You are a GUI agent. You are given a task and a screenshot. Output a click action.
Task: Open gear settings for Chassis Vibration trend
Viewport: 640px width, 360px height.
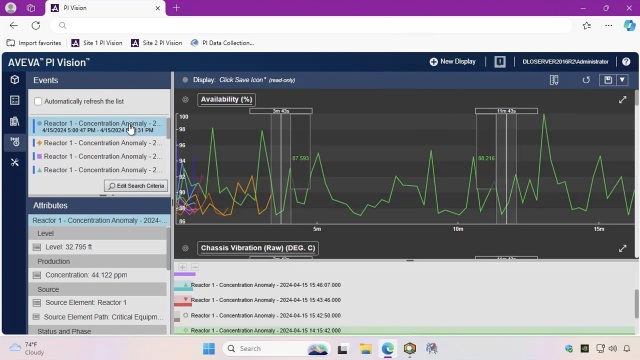pyautogui.click(x=185, y=248)
